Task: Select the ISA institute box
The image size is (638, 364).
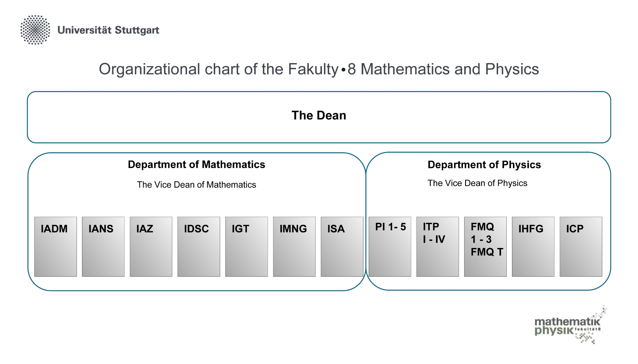Action: click(x=342, y=247)
